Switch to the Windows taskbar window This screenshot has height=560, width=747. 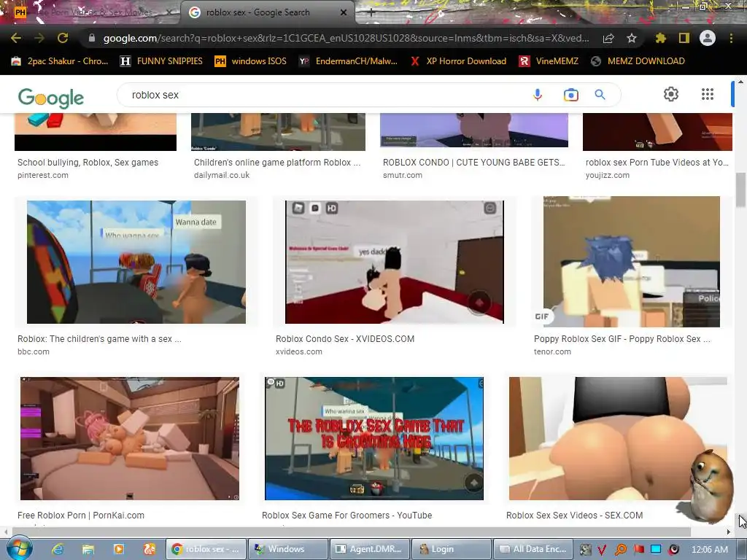(289, 549)
